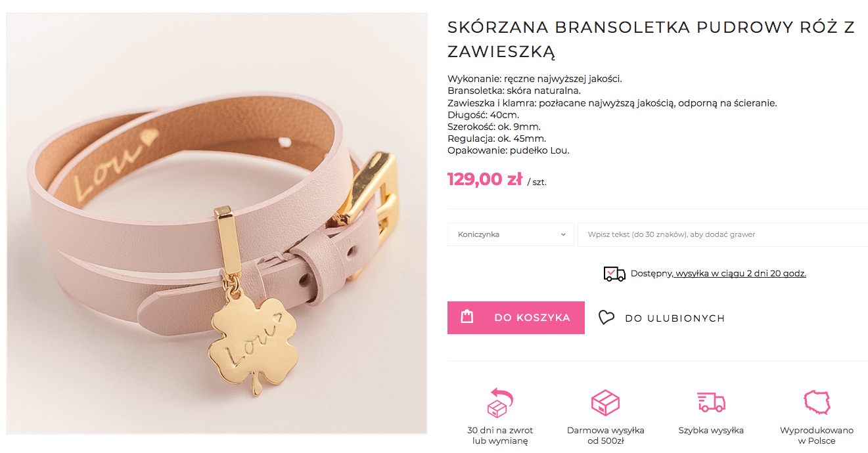The height and width of the screenshot is (453, 868).
Task: Click the shopping bag icon in cart button
Action: (467, 317)
